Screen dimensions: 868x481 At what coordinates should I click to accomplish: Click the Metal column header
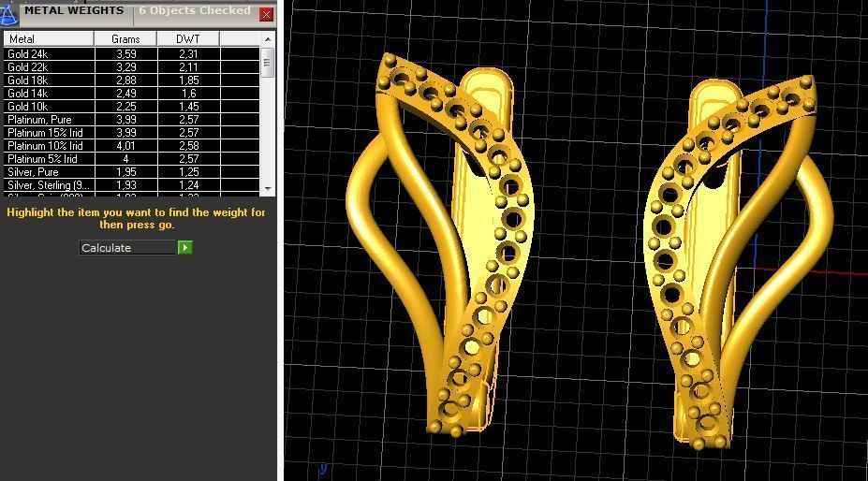(49, 38)
